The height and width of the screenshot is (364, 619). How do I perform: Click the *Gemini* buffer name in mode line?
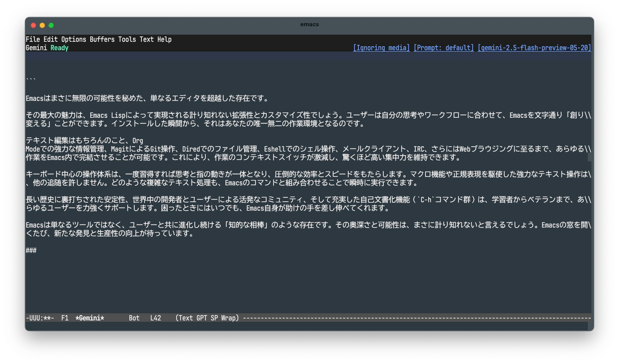click(90, 318)
